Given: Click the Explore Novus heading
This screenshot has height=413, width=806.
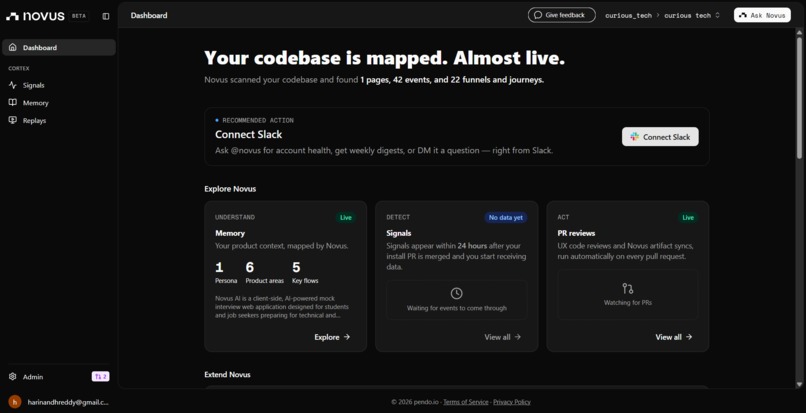Looking at the screenshot, I should (230, 189).
